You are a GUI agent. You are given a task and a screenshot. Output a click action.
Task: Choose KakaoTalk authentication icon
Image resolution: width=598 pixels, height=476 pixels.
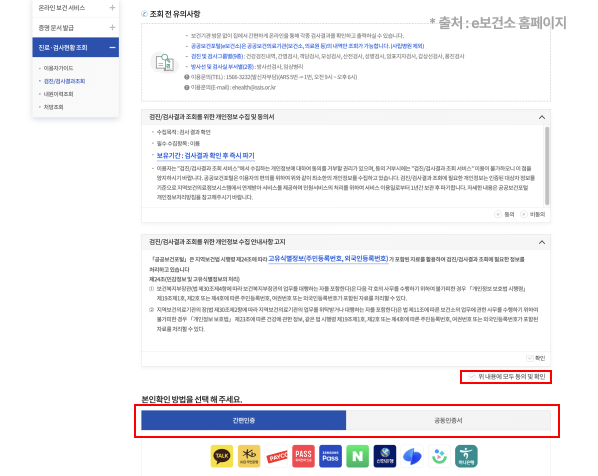tap(222, 456)
